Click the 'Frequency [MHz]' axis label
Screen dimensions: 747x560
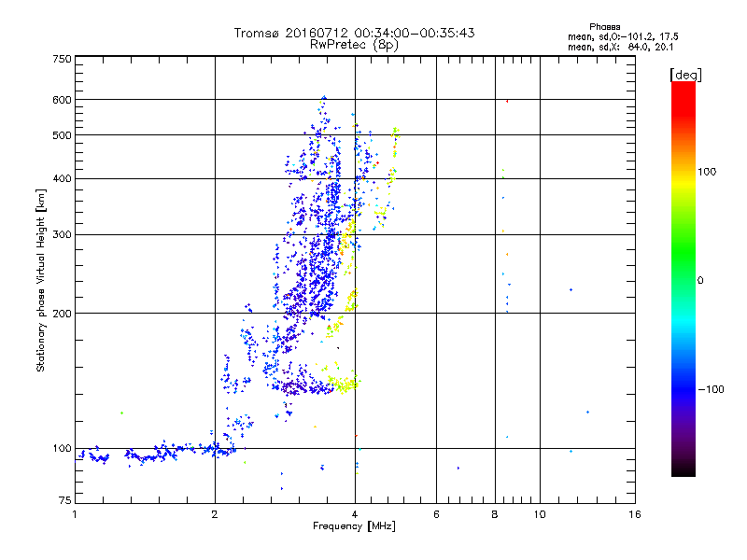click(354, 526)
